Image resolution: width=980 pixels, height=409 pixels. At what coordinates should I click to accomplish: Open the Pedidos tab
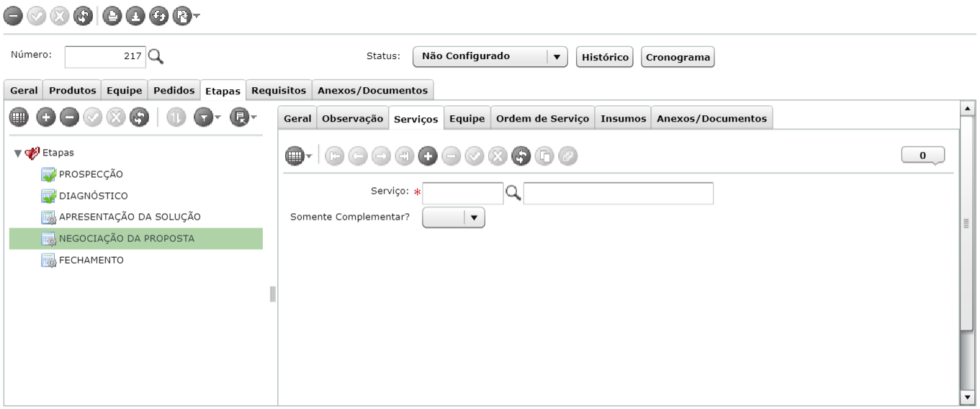click(x=174, y=90)
